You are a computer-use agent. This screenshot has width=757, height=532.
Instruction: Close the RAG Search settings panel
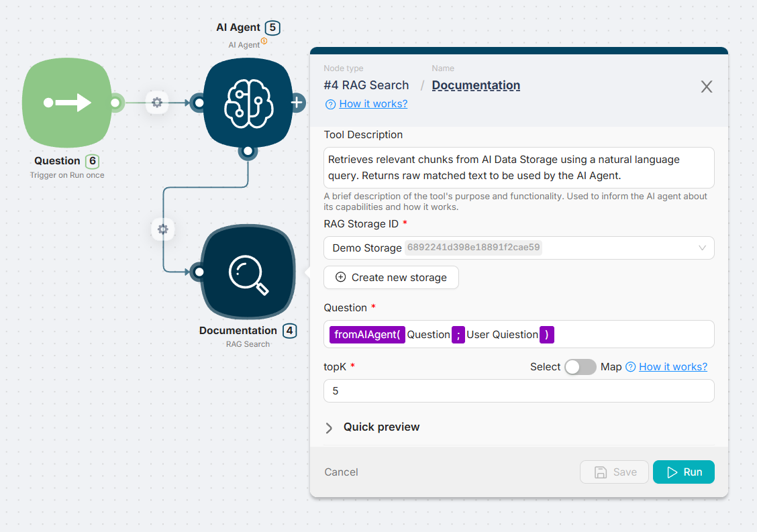click(x=706, y=87)
